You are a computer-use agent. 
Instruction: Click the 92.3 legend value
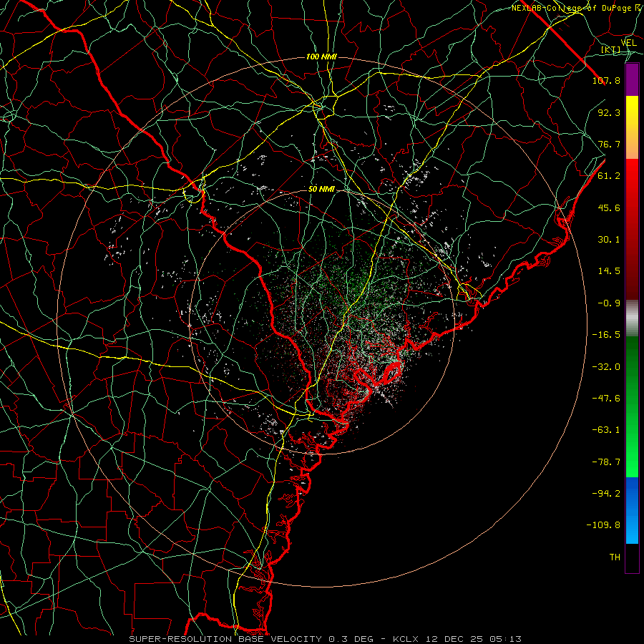(609, 112)
